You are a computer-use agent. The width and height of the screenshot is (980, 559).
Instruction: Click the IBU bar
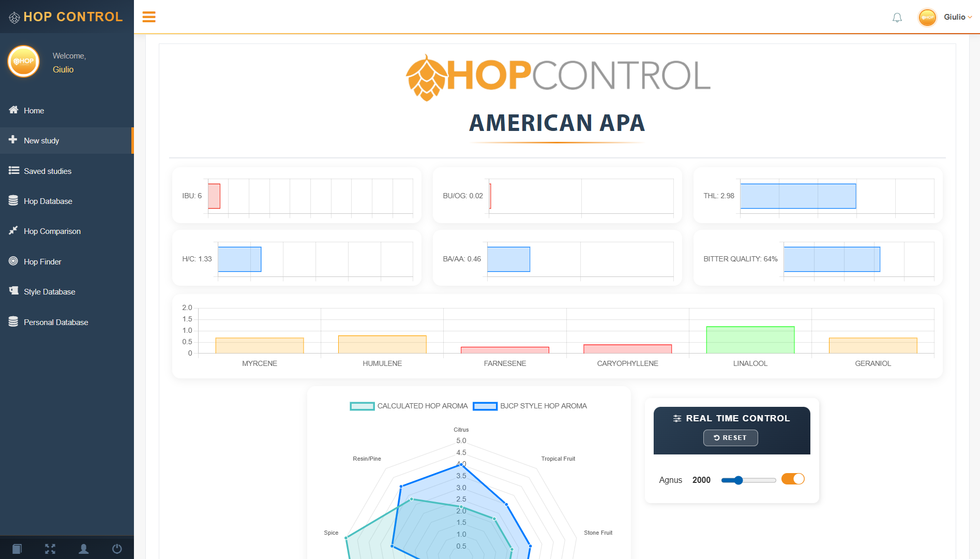point(214,196)
